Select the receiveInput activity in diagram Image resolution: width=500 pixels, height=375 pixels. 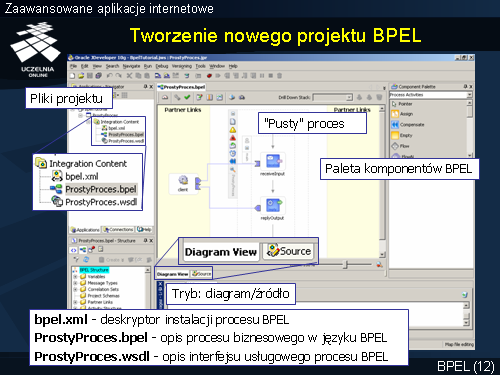pos(272,164)
